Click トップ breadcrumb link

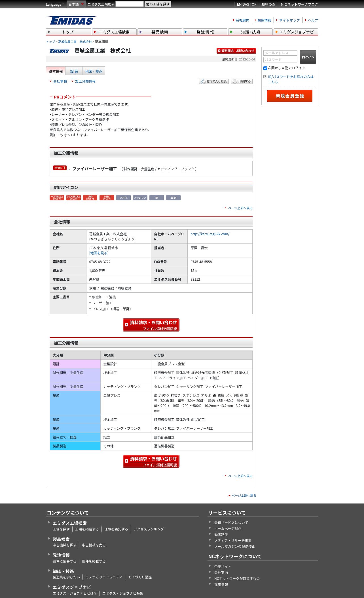point(50,42)
